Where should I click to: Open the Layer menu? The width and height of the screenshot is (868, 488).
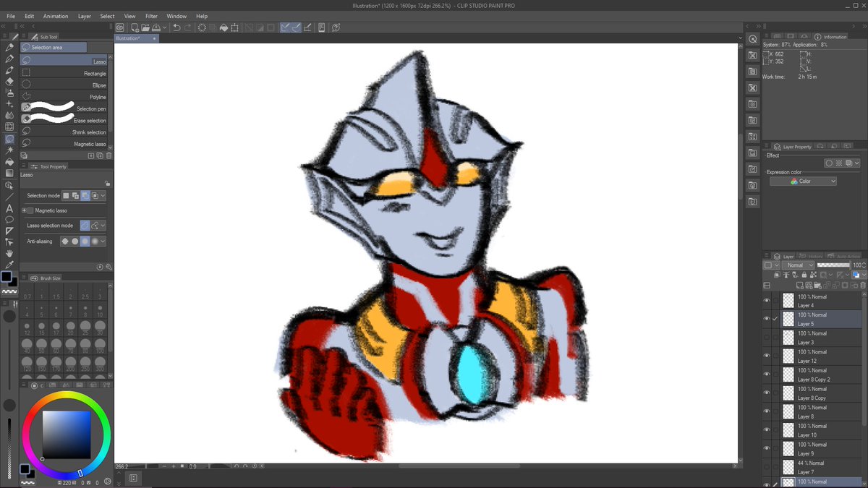(x=85, y=16)
